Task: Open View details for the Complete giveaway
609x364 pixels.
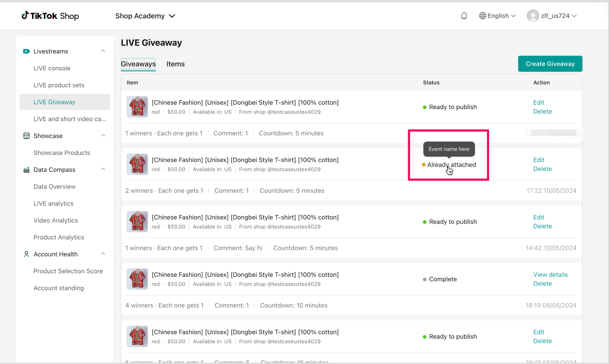Action: pyautogui.click(x=550, y=275)
